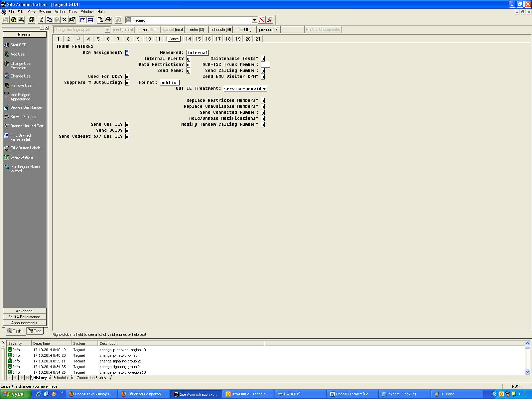Click the Windows Start button пуск
The image size is (532, 399).
coord(16,394)
